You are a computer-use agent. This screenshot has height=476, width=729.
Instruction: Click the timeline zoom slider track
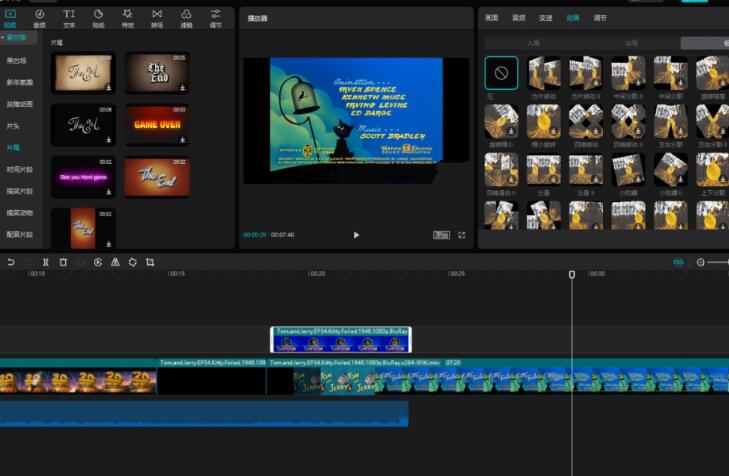[x=719, y=262]
